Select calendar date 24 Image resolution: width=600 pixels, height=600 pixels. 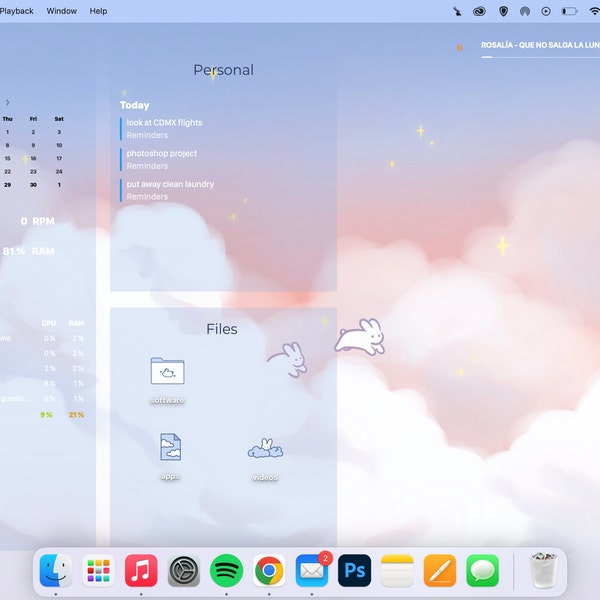59,171
